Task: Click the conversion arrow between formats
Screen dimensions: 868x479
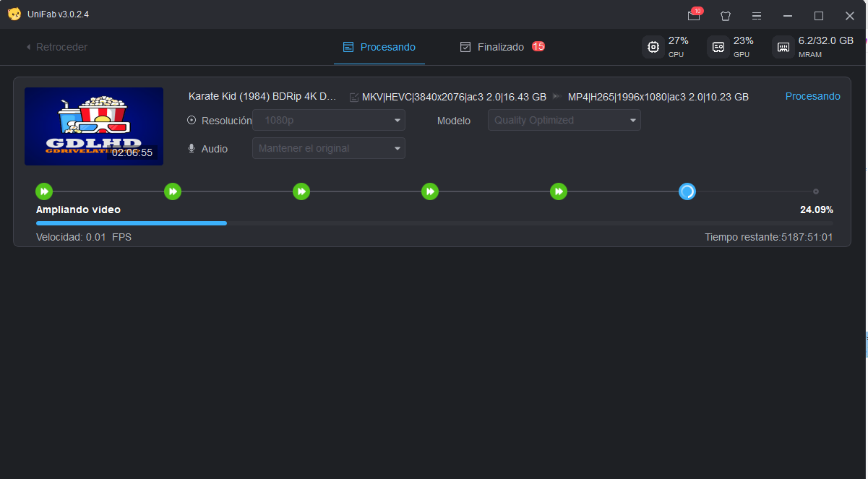Action: [557, 96]
